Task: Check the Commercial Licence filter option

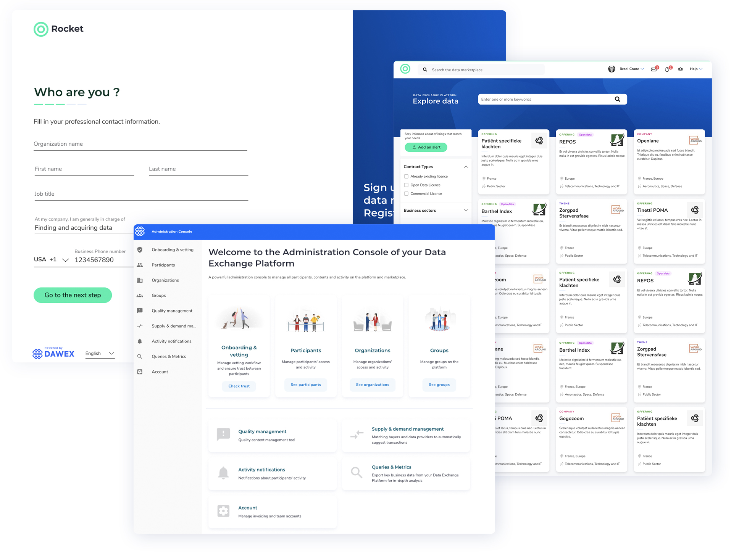Action: (x=406, y=193)
